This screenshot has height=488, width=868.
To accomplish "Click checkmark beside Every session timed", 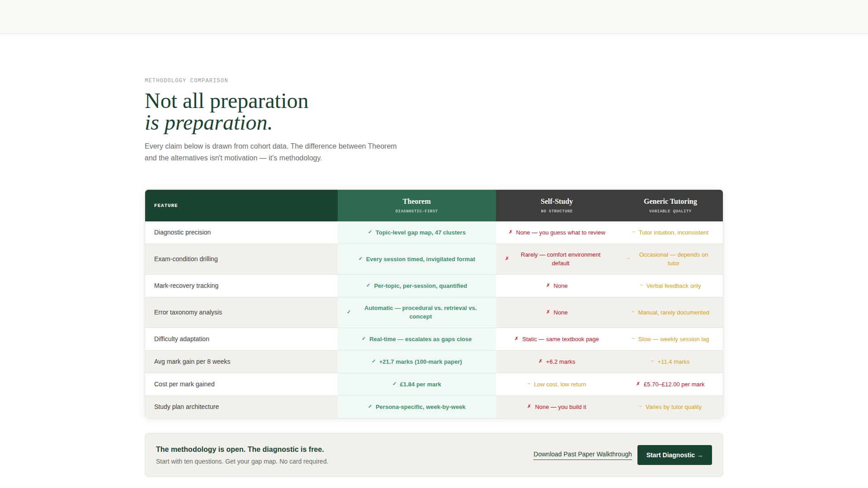I will [360, 259].
